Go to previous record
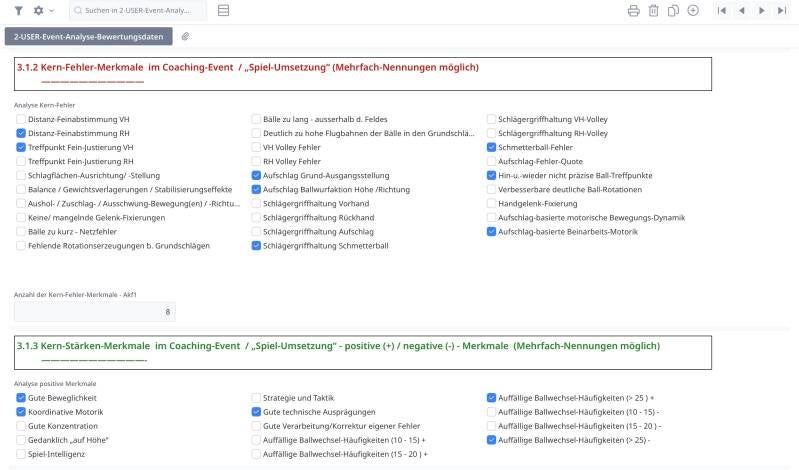The height and width of the screenshot is (470, 799). (x=741, y=10)
